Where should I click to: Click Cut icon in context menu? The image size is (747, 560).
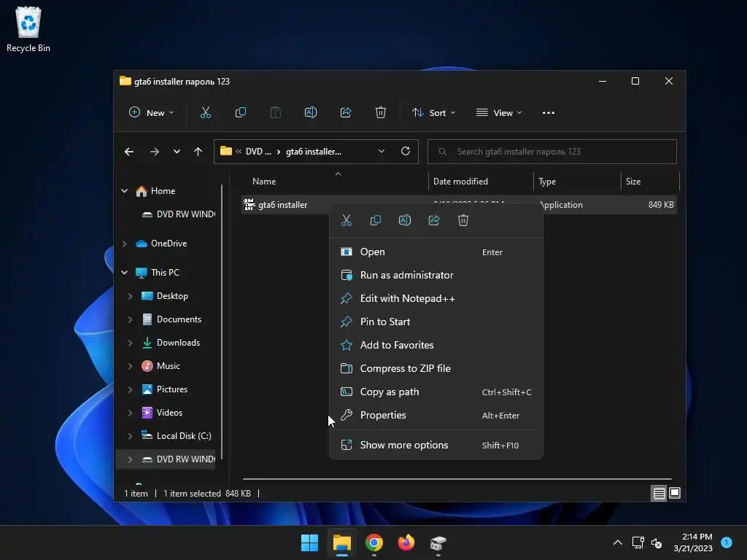[347, 220]
